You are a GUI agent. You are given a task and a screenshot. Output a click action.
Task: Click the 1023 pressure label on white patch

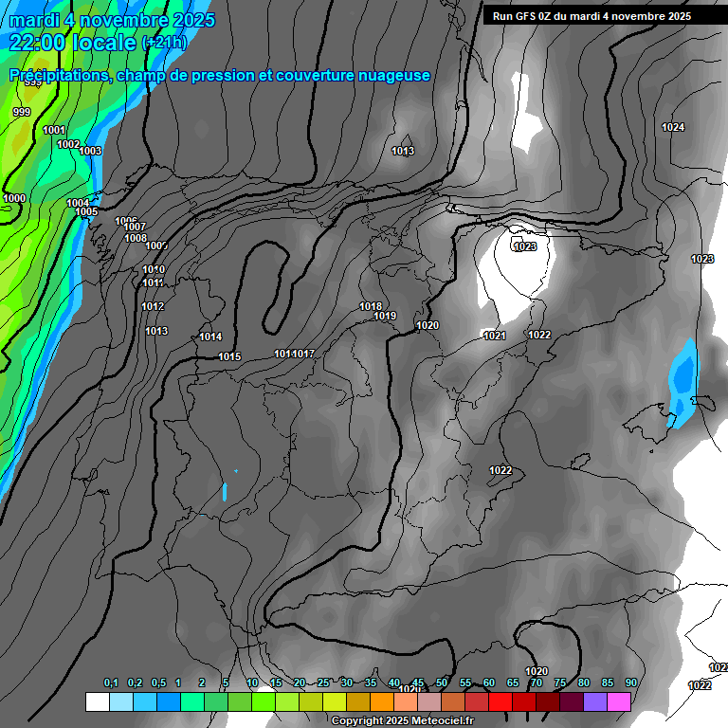click(524, 246)
